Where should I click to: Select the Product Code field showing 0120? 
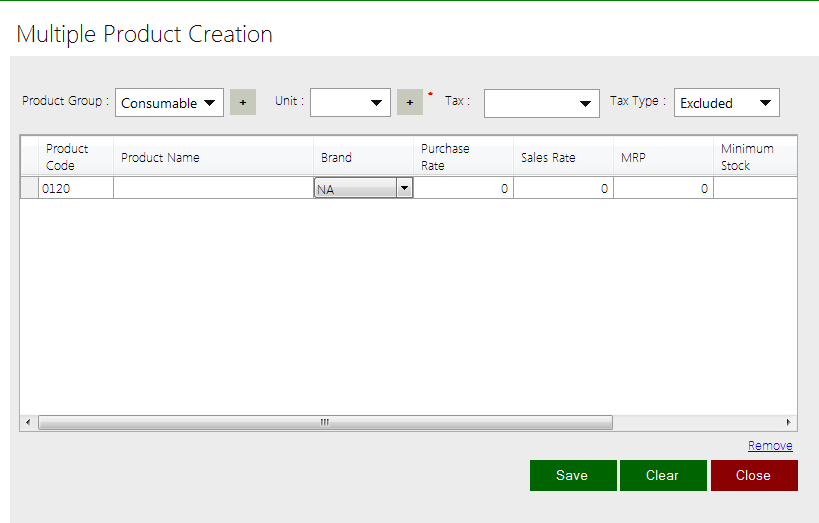[x=75, y=188]
